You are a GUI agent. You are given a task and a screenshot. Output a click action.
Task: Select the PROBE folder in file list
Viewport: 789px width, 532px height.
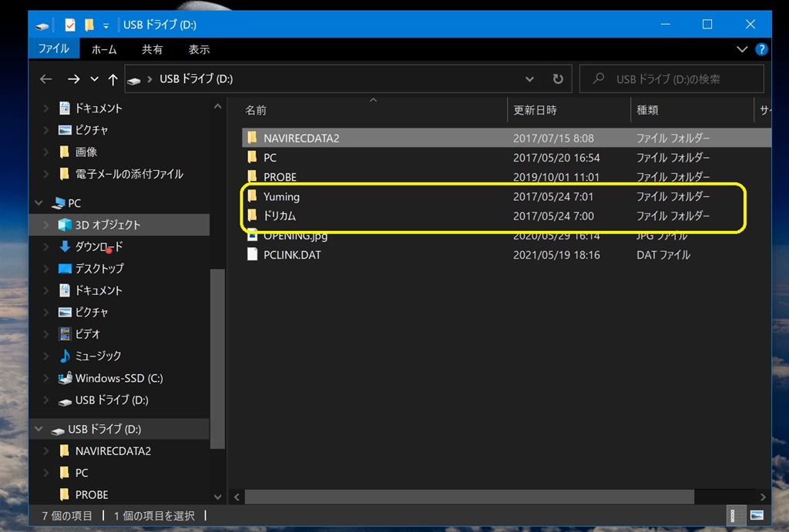coord(280,177)
